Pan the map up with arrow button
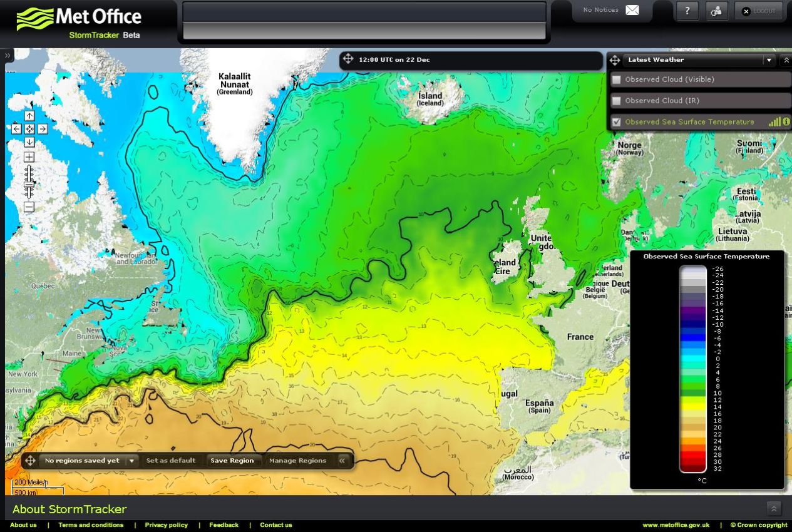 pos(29,116)
